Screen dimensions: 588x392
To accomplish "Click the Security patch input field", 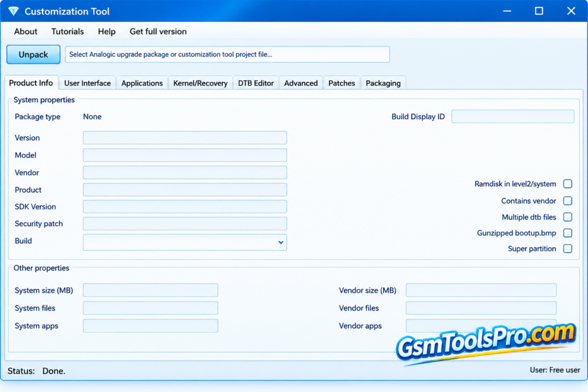I will pyautogui.click(x=185, y=224).
